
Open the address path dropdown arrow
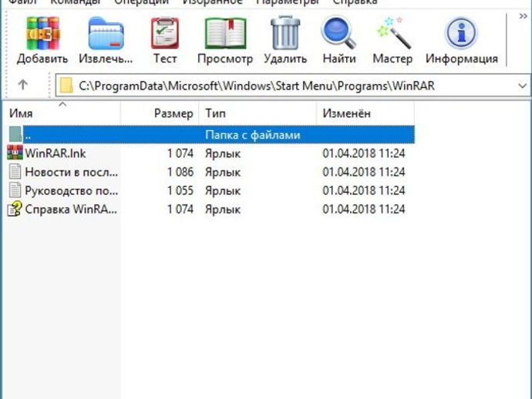[x=522, y=85]
